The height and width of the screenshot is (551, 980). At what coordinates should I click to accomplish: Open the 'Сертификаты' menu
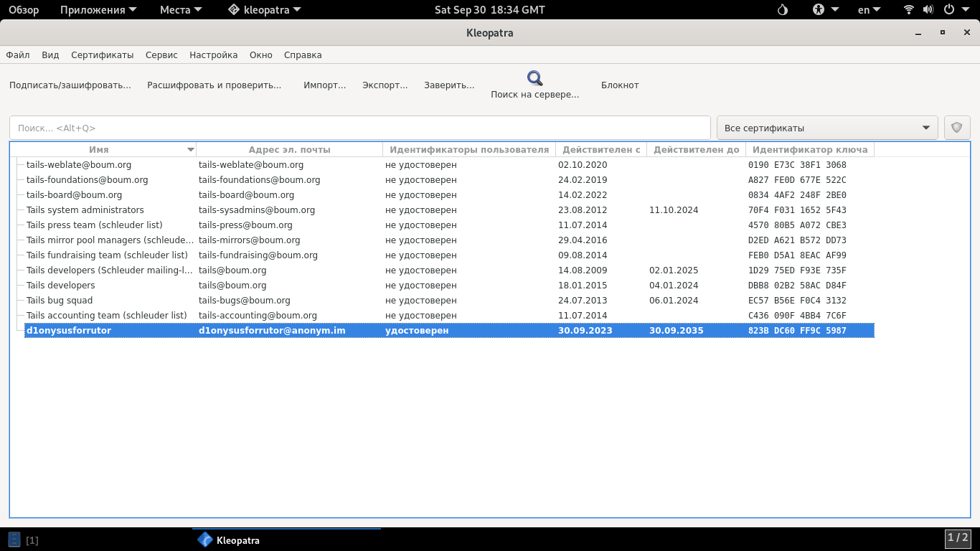click(102, 55)
